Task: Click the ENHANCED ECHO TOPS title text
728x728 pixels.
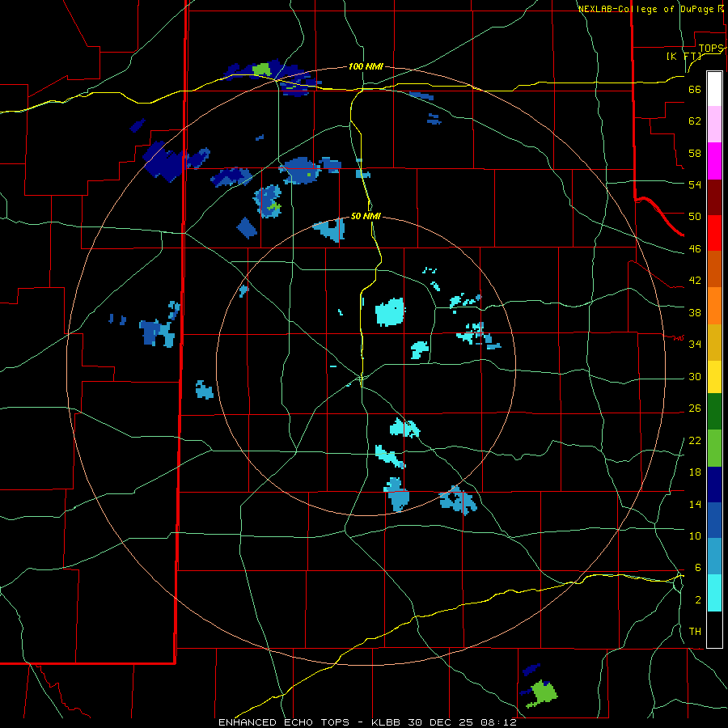Action: [x=284, y=722]
